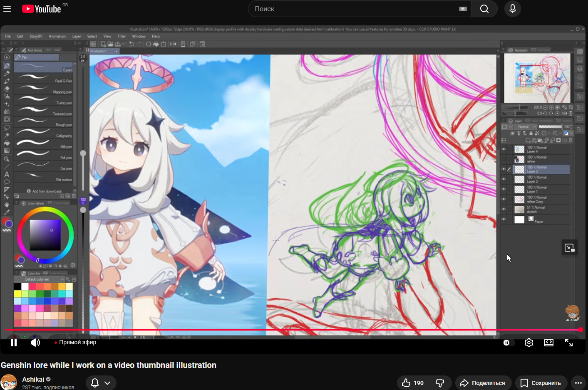Viewport: 588px width, 390px height.
Task: Expand the Default color set dropdown
Action: 40,279
